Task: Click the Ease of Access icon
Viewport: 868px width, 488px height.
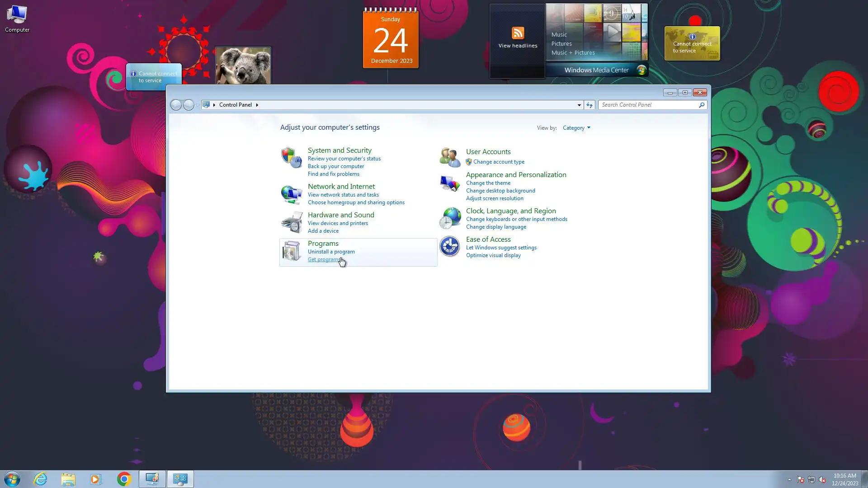Action: coord(449,247)
